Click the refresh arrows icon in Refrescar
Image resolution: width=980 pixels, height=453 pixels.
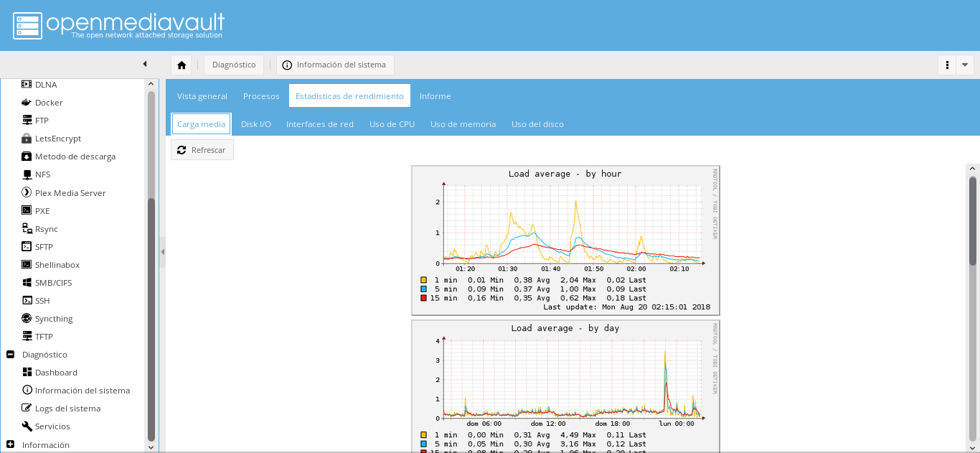click(x=182, y=150)
